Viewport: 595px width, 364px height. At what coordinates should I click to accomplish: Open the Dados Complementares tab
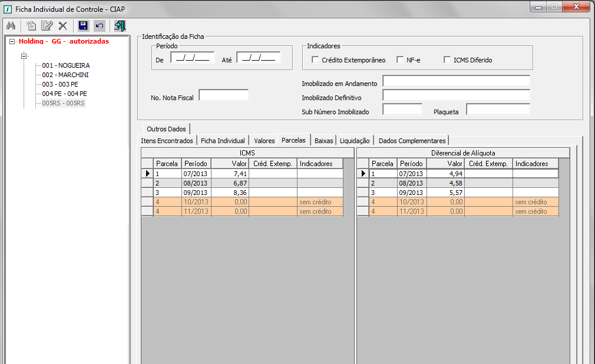pyautogui.click(x=412, y=141)
